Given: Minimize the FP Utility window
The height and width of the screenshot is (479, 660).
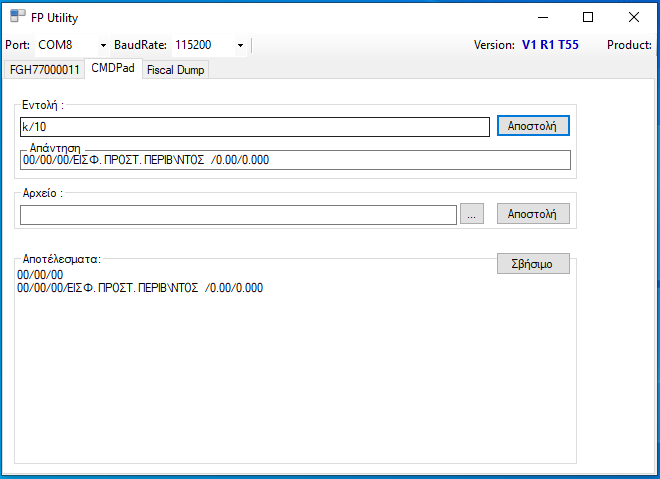Looking at the screenshot, I should point(542,17).
